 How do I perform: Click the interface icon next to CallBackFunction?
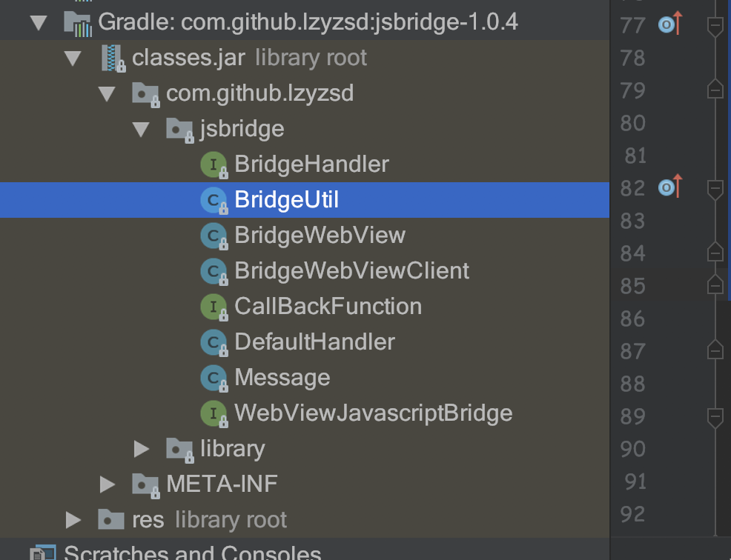(212, 307)
